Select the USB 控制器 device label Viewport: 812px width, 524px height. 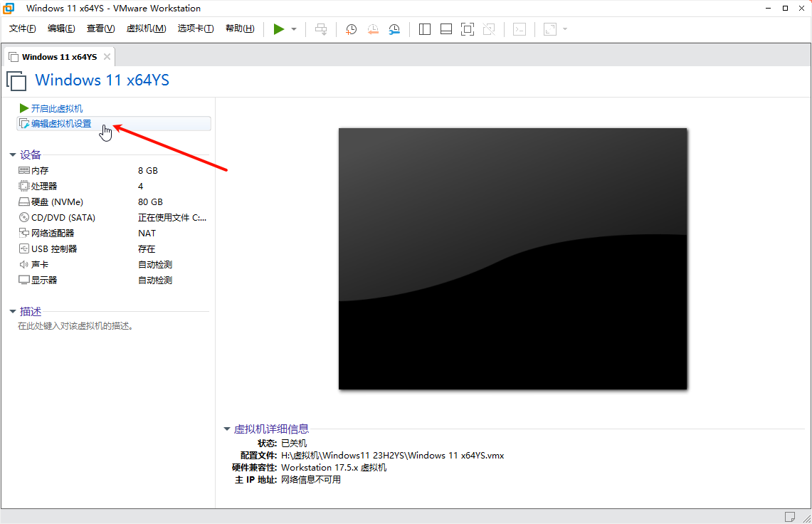coord(54,248)
